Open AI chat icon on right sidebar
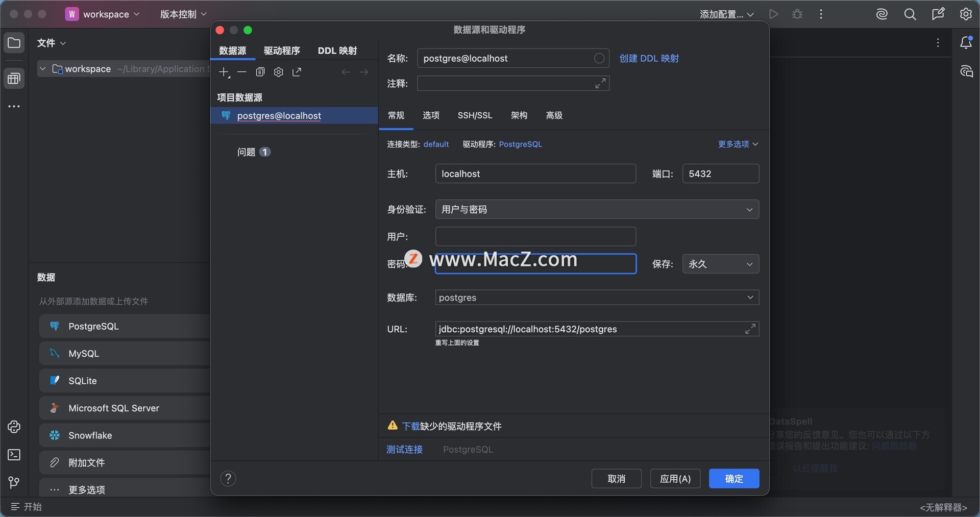The image size is (980, 517). pos(966,71)
